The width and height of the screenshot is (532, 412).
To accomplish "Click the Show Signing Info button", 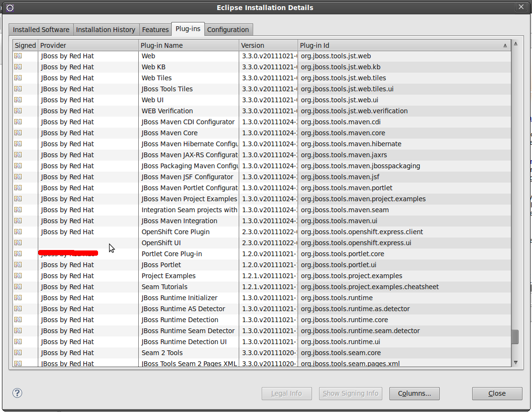I will click(351, 393).
